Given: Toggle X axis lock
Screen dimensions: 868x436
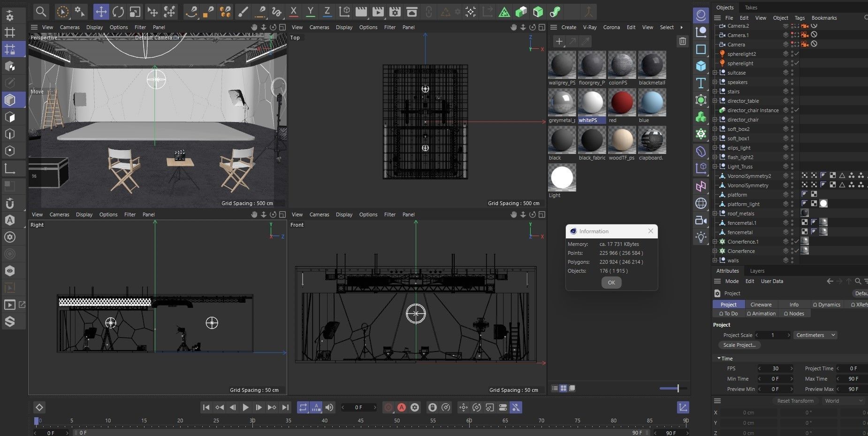Looking at the screenshot, I should coord(293,11).
